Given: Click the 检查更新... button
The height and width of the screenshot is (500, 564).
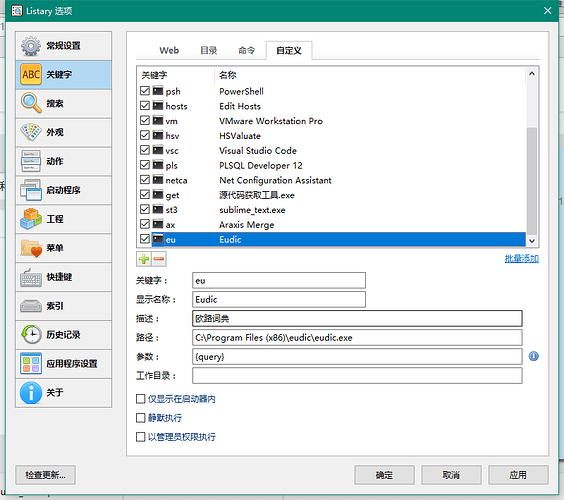Looking at the screenshot, I should (x=45, y=475).
